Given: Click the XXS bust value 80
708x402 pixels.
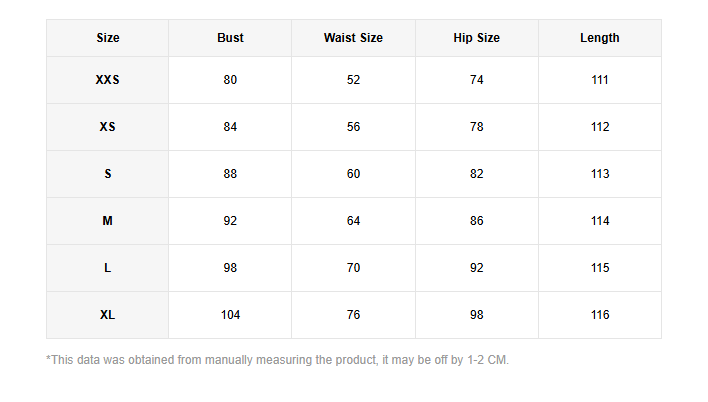Looking at the screenshot, I should [230, 80].
